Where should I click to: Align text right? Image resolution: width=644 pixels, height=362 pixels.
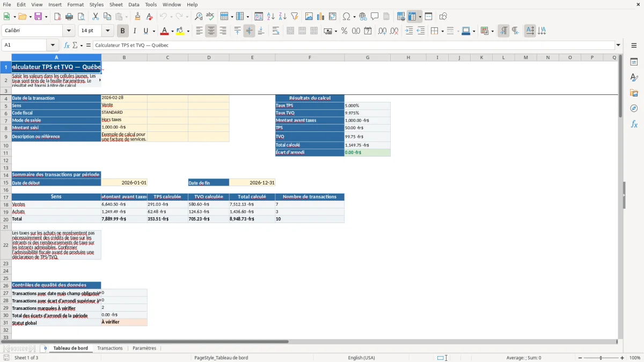pos(223,31)
